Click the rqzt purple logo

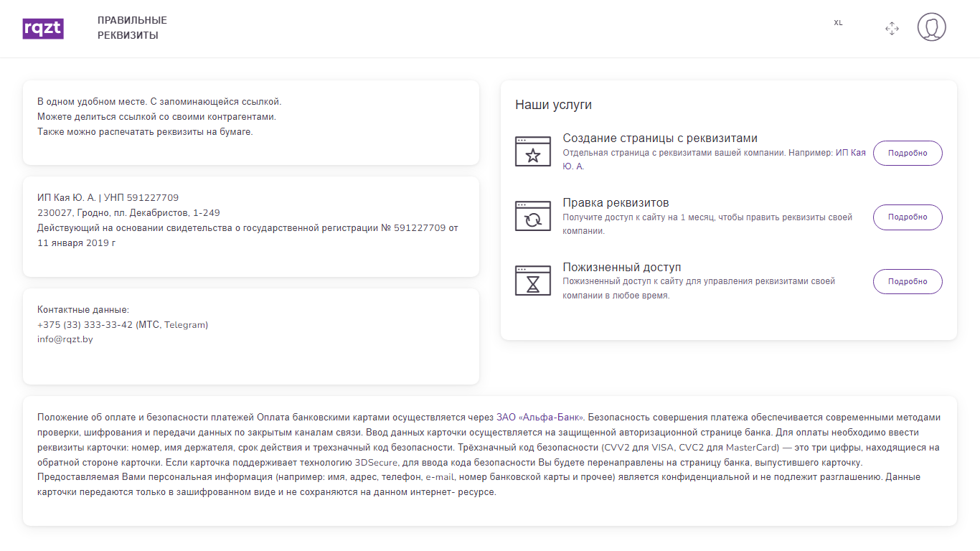coord(43,28)
